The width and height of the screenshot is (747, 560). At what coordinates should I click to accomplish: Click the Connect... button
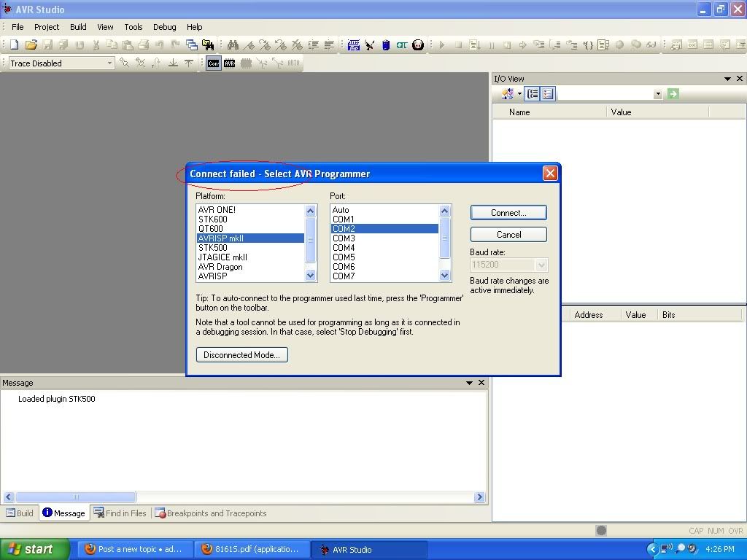[508, 213]
